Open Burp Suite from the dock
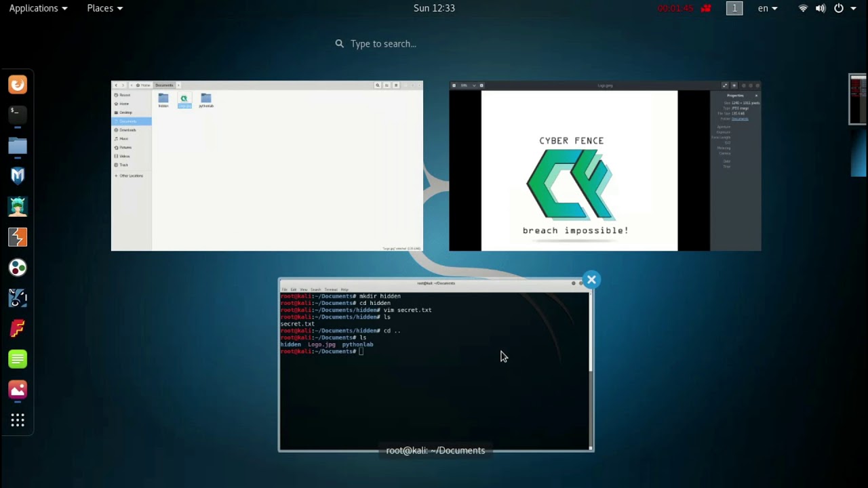Screen dimensions: 868x488 (18, 237)
